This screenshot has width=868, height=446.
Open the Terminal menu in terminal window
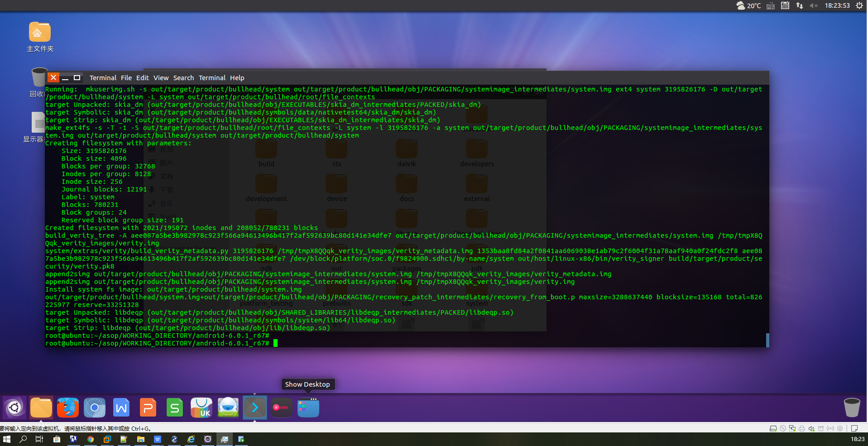pyautogui.click(x=103, y=78)
